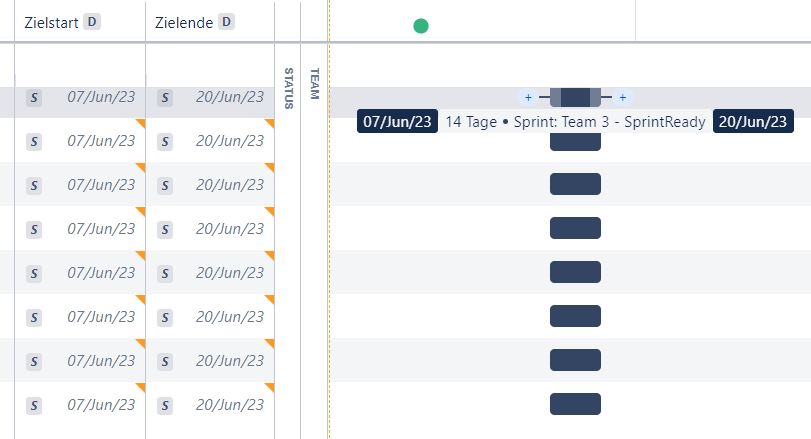811x439 pixels.
Task: Edit the Zielende date in the fifth row
Action: (x=230, y=273)
